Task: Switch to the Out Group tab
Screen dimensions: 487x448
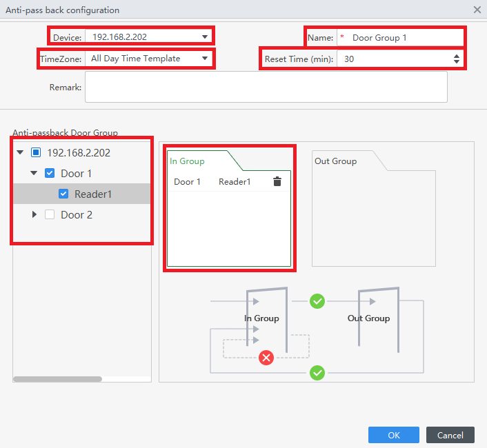Action: pos(336,161)
